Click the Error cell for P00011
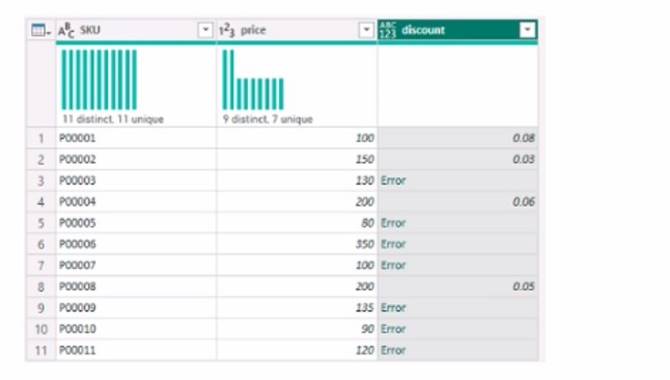This screenshot has height=380, width=670. pyautogui.click(x=458, y=350)
